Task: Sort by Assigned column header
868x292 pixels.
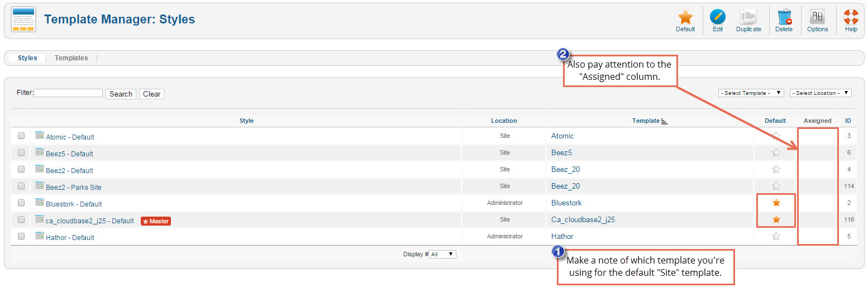Action: click(x=817, y=121)
